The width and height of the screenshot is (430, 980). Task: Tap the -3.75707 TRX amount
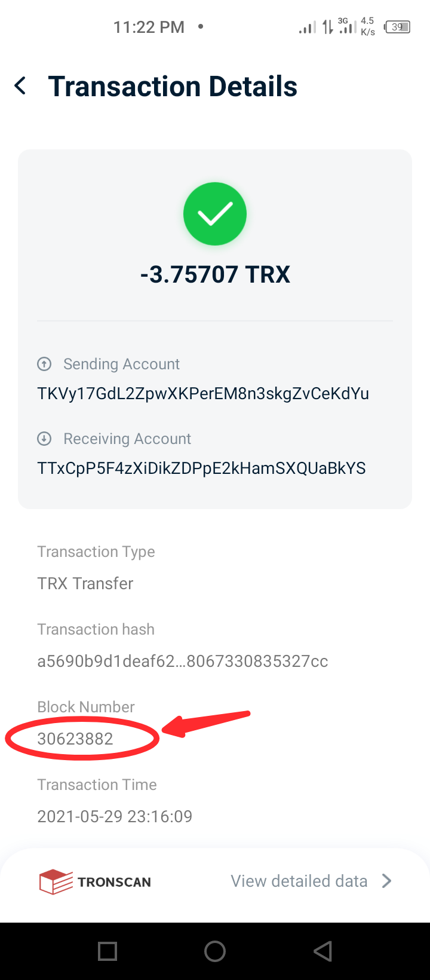coord(215,274)
